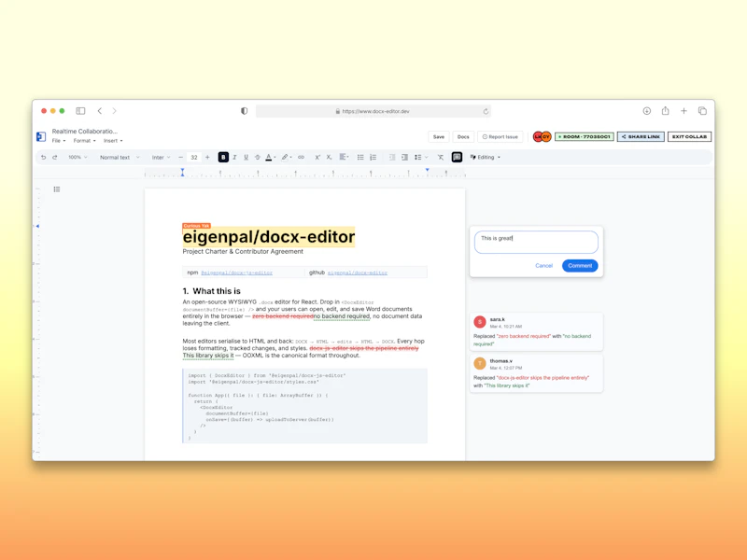Insert a hyperlink from toolbar
Image resolution: width=747 pixels, height=560 pixels.
click(x=301, y=157)
